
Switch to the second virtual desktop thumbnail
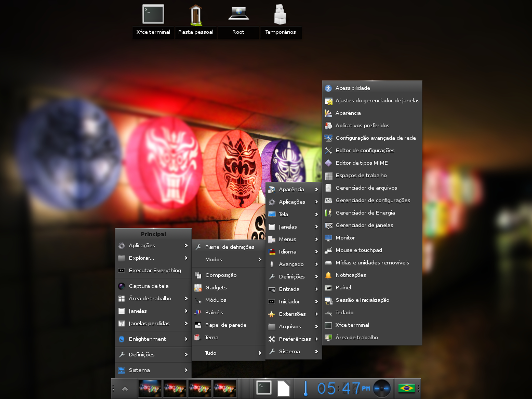(x=175, y=388)
